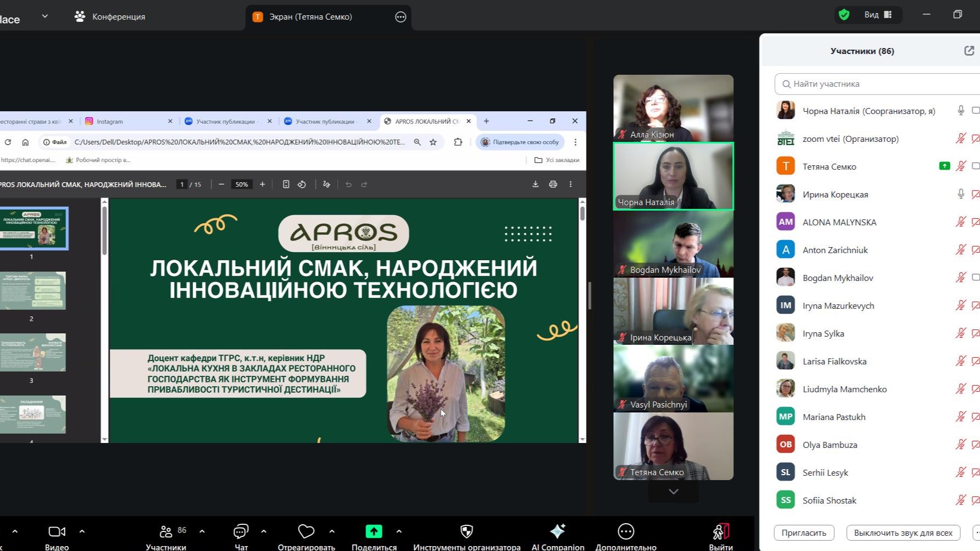Screen dimensions: 980x551
Task: Click the React heart icon
Action: point(306,531)
